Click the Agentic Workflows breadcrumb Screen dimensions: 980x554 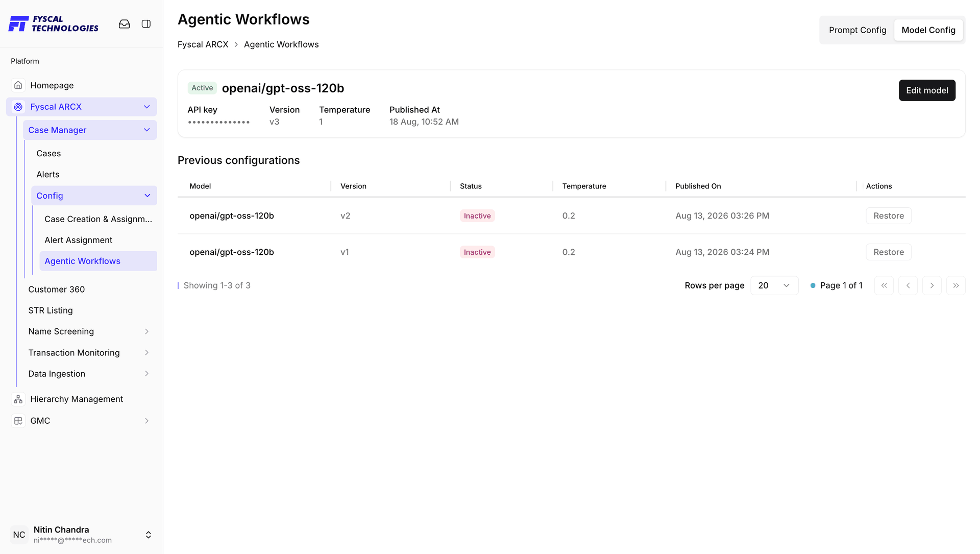[x=281, y=44]
